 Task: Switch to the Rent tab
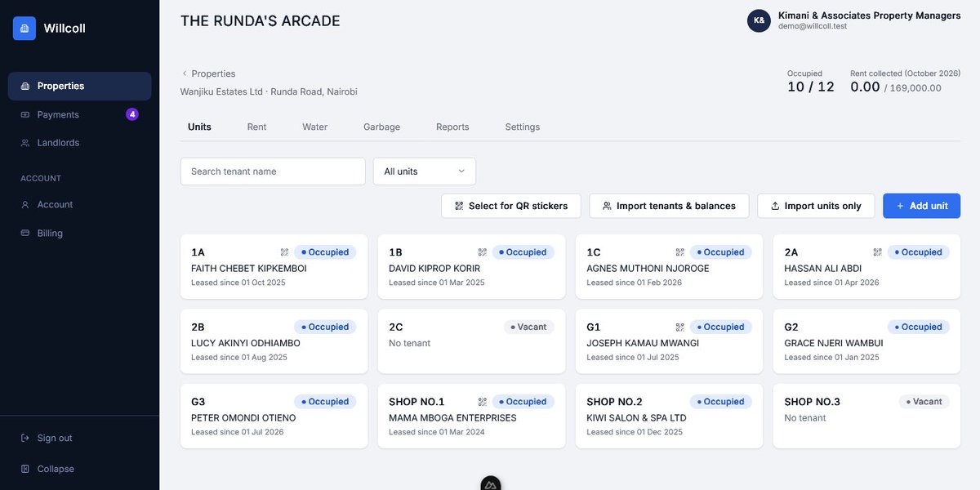[x=256, y=127]
